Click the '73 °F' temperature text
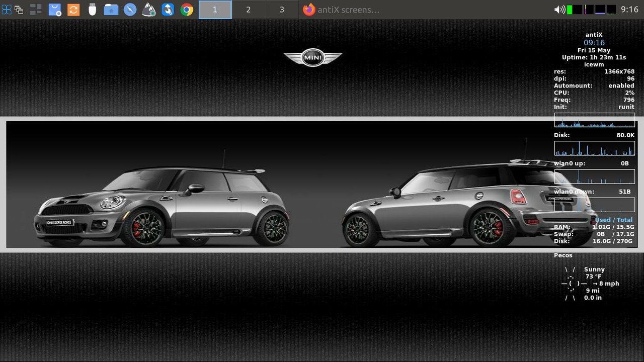This screenshot has height=362, width=644. coord(594,277)
